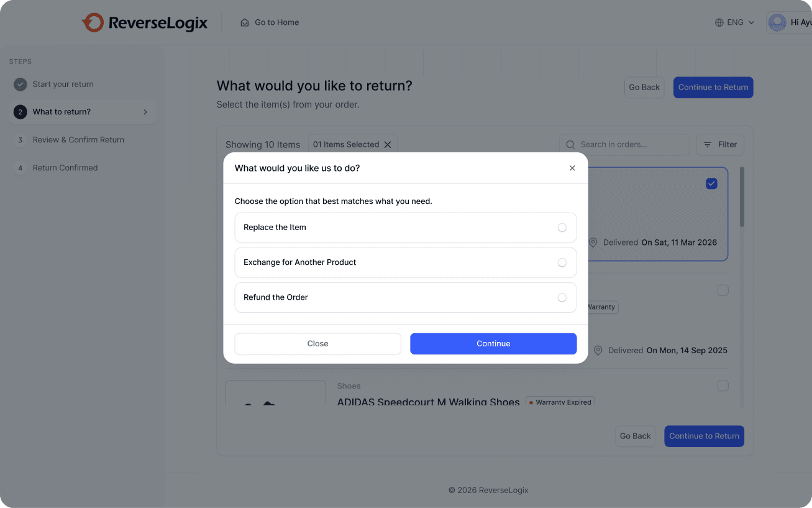Open the user avatar profile
This screenshot has height=508, width=812.
pyautogui.click(x=777, y=22)
